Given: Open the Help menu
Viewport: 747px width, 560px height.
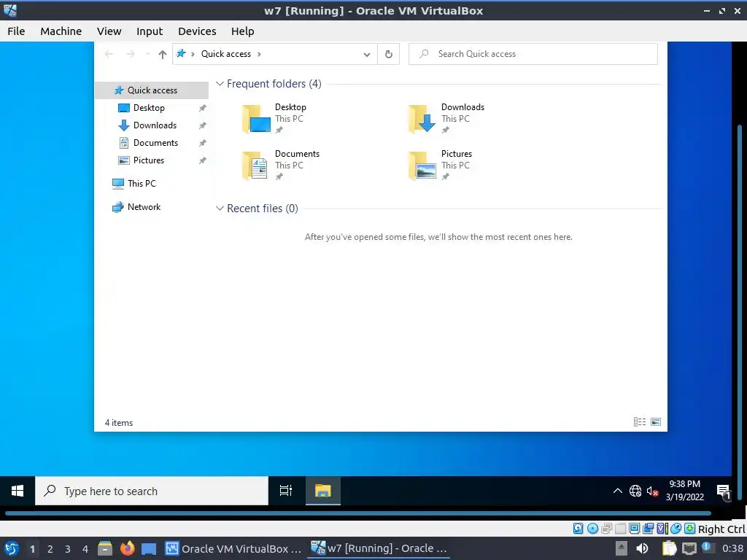Looking at the screenshot, I should [242, 31].
